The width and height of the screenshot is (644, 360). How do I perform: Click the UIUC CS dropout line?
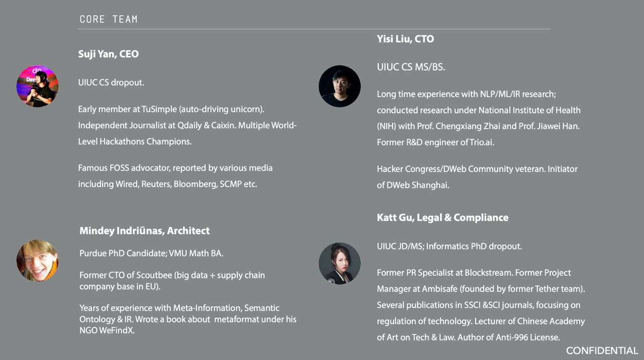coord(111,83)
